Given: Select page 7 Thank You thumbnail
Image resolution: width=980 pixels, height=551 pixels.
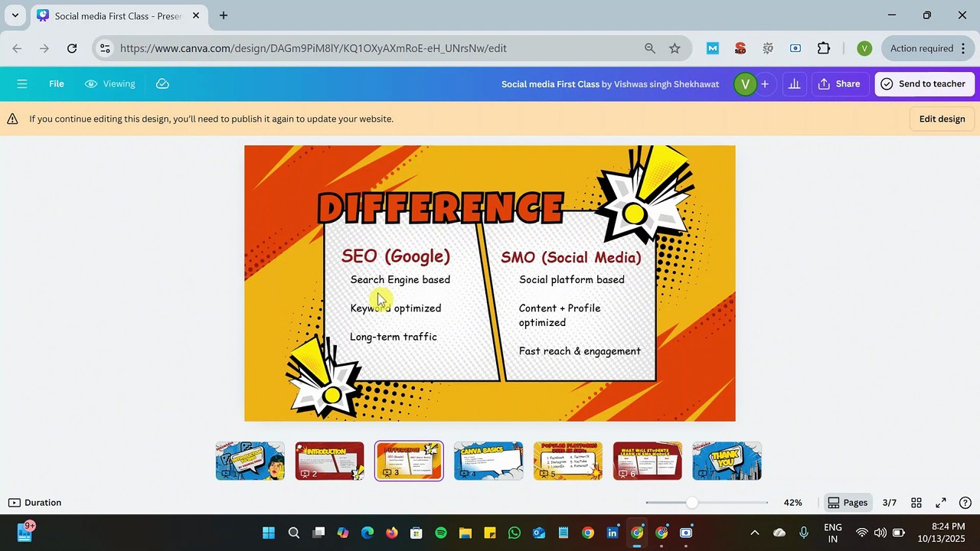Looking at the screenshot, I should 727,461.
